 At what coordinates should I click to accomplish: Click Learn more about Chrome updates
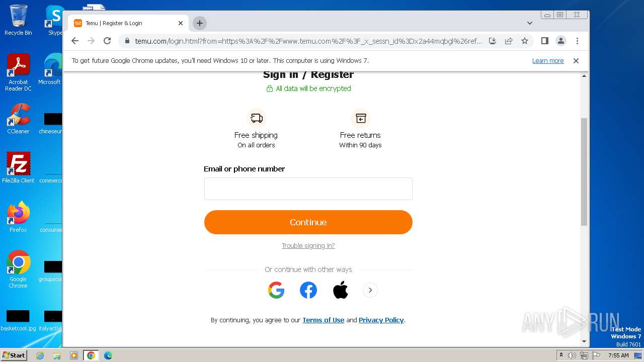548,61
